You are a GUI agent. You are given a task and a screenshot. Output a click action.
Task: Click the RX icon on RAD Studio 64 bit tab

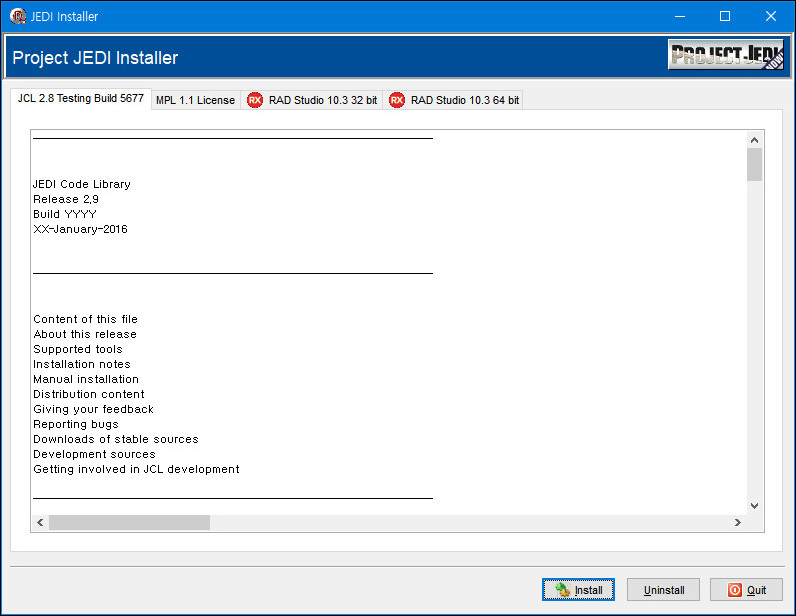[397, 100]
